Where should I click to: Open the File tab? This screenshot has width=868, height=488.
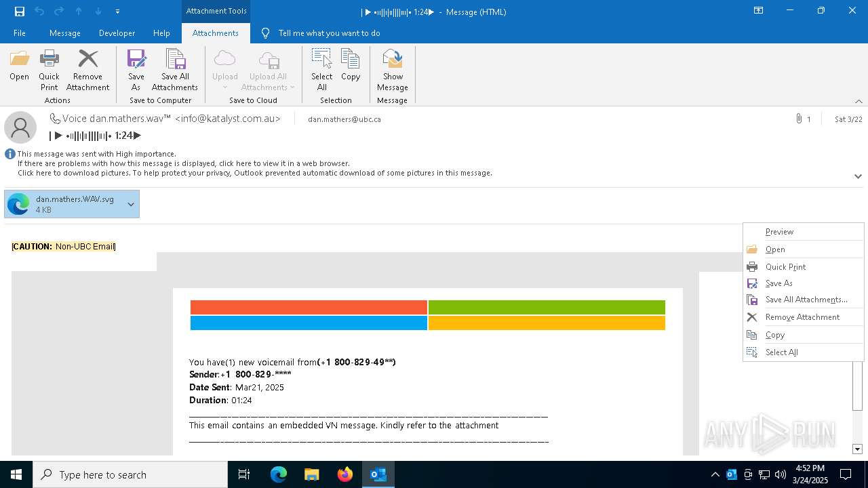(20, 33)
